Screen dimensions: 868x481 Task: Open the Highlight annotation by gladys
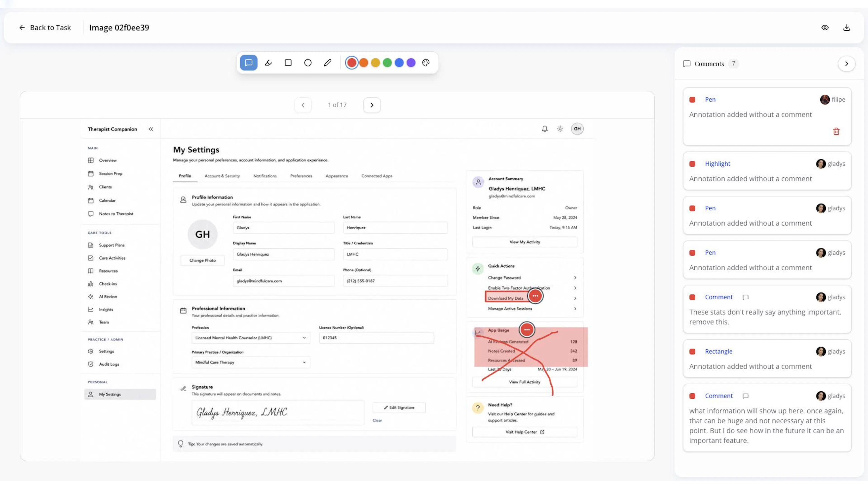click(767, 171)
